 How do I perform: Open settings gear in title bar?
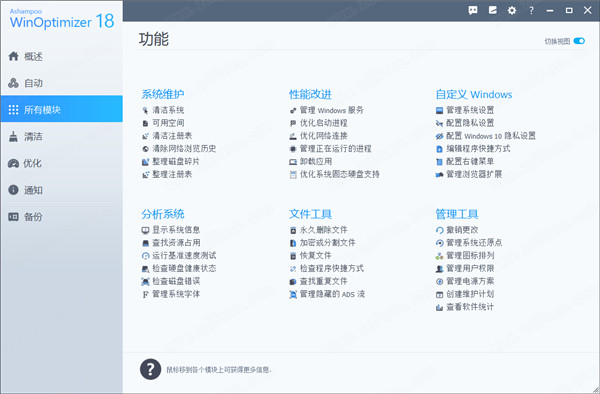click(x=512, y=10)
